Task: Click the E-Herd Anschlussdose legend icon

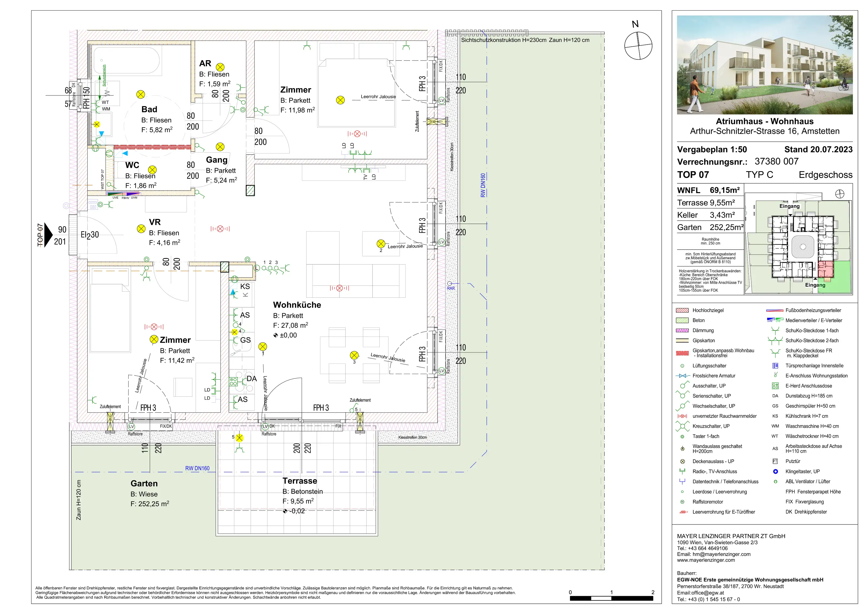Action: coord(775,386)
